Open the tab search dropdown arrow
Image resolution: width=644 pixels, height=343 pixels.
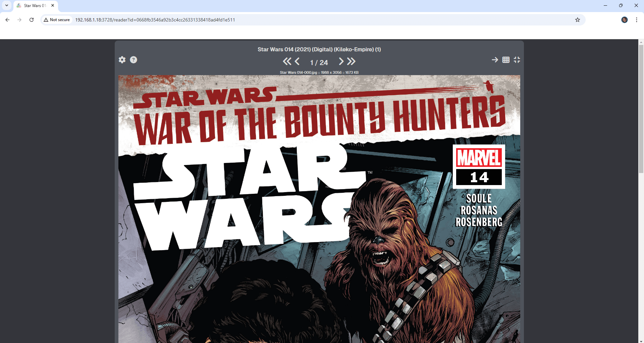coord(7,5)
